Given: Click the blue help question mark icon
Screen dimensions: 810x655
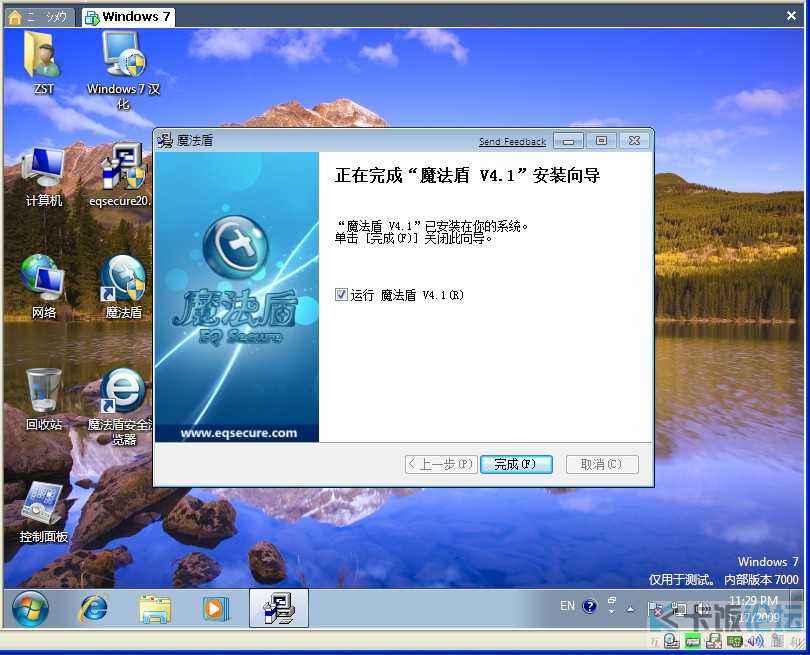Looking at the screenshot, I should (x=589, y=606).
